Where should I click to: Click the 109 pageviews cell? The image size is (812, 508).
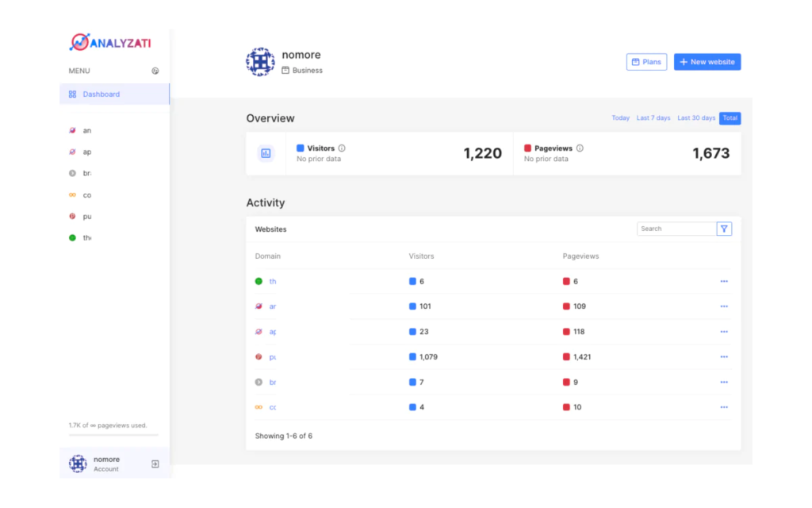(x=574, y=306)
